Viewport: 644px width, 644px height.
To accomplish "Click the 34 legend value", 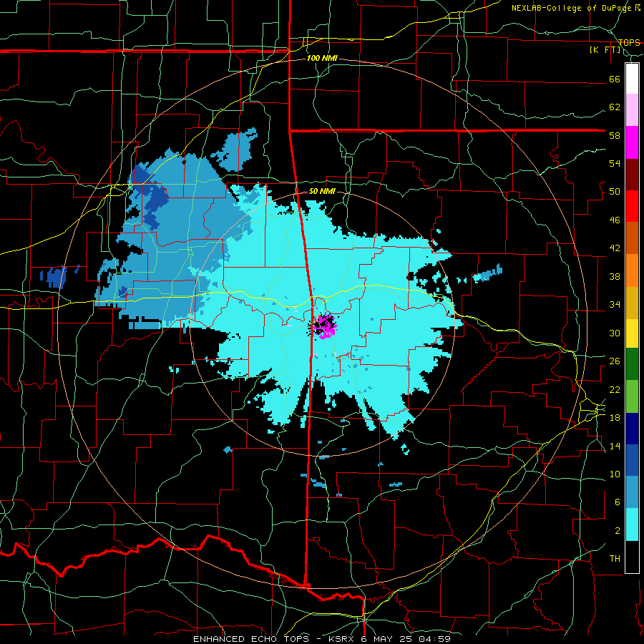I will pyautogui.click(x=615, y=305).
